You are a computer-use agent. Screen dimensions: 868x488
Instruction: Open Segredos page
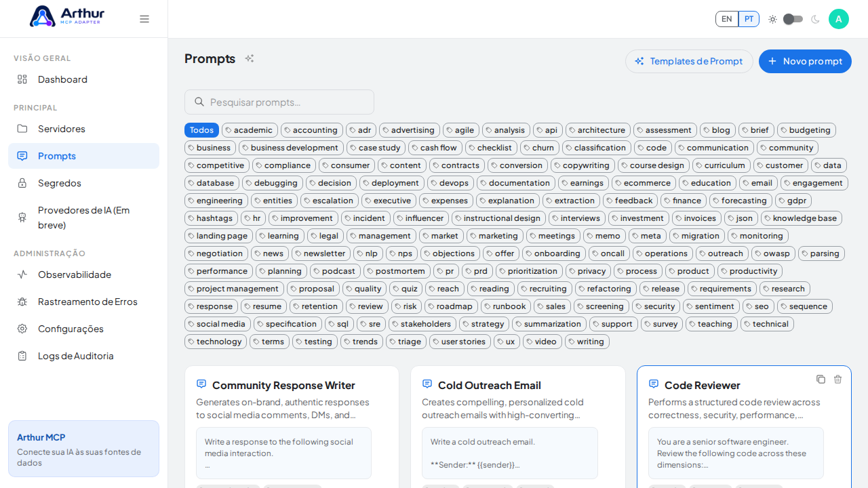tap(83, 183)
